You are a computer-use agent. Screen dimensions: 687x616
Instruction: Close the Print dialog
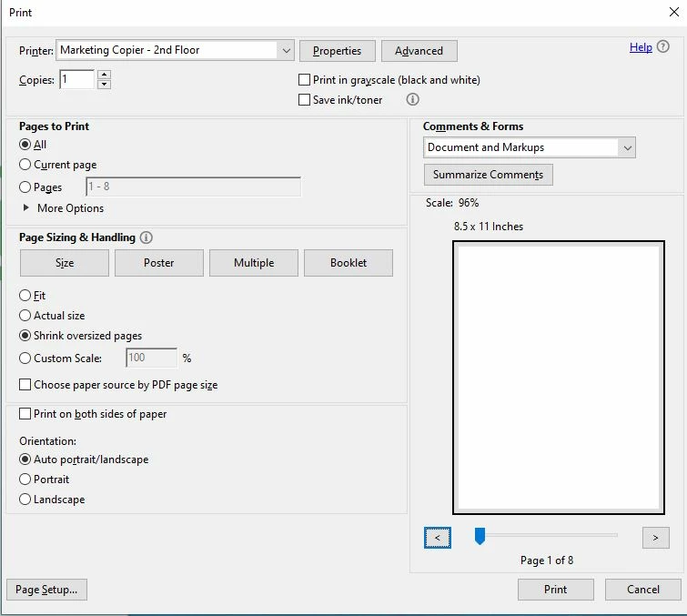point(674,12)
